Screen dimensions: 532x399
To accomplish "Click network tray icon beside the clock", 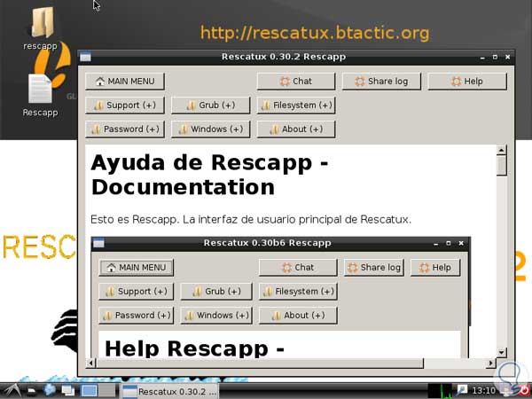I will tap(462, 390).
